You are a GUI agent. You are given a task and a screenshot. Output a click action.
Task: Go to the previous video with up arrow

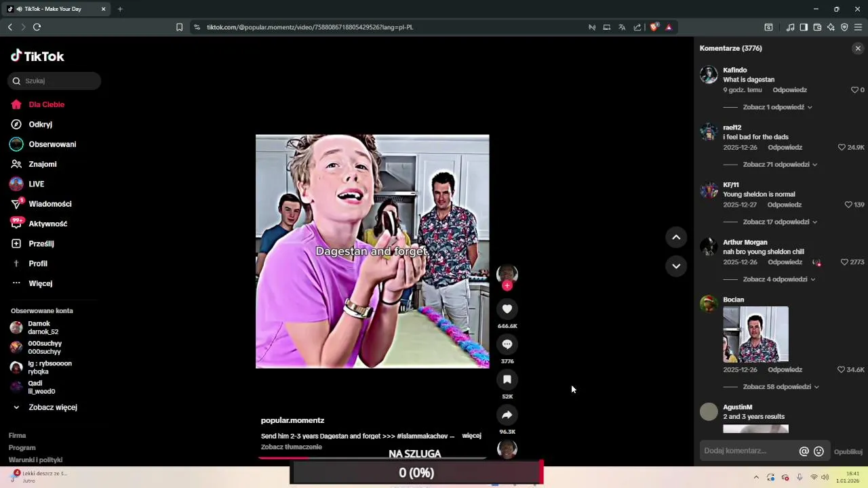click(676, 237)
